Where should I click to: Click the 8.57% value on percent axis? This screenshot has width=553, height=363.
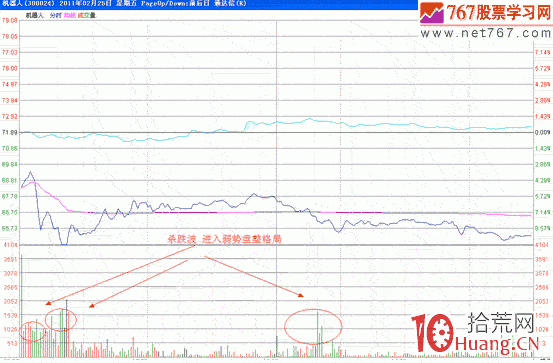542,228
